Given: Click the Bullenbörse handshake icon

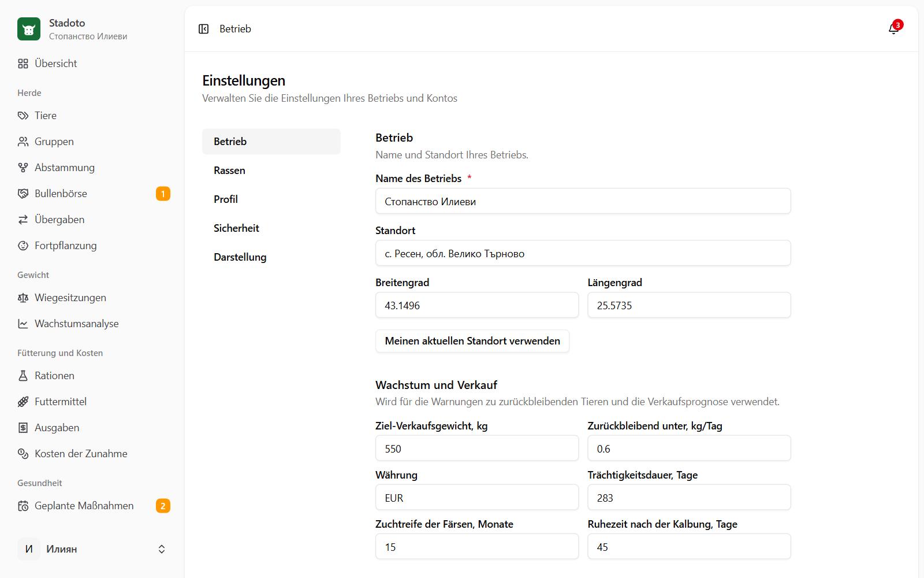Looking at the screenshot, I should click(23, 194).
